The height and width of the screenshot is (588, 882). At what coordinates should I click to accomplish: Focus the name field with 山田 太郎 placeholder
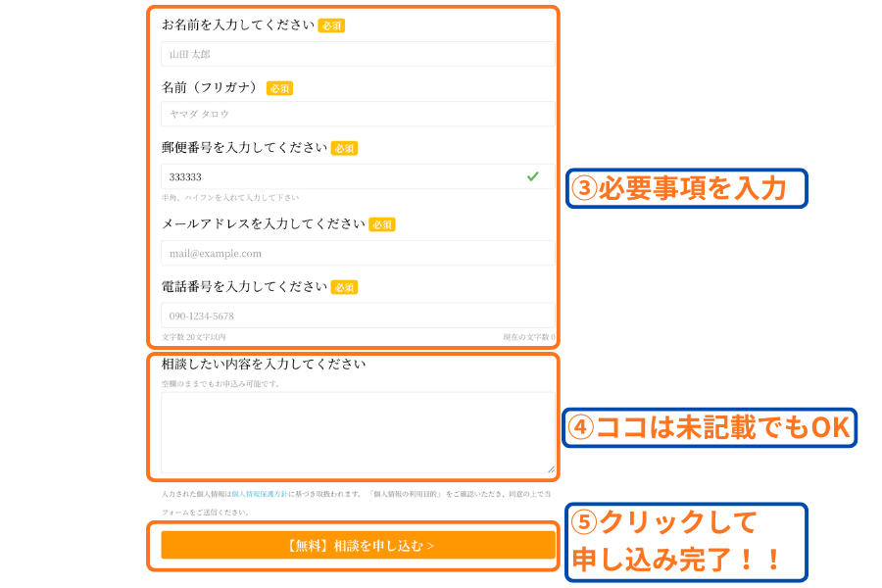358,54
